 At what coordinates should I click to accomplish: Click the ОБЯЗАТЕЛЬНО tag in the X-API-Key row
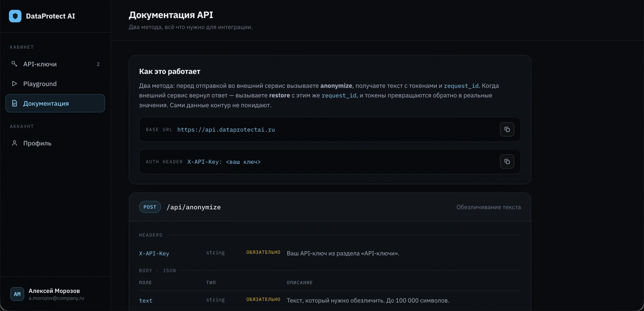coord(263,252)
